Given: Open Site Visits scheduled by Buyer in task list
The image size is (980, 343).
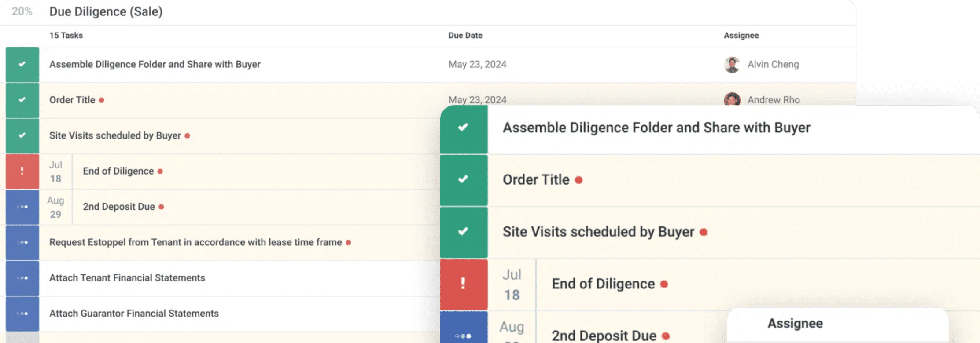Looking at the screenshot, I should click(115, 136).
